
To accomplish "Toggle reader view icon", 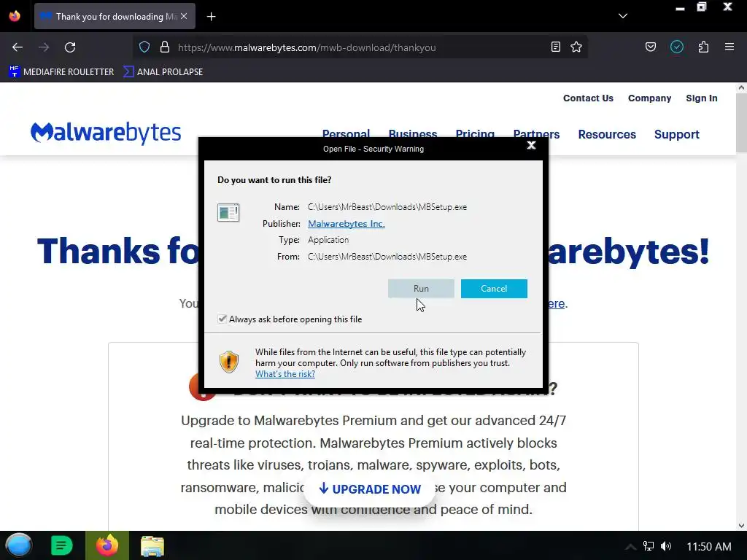I will (x=555, y=47).
